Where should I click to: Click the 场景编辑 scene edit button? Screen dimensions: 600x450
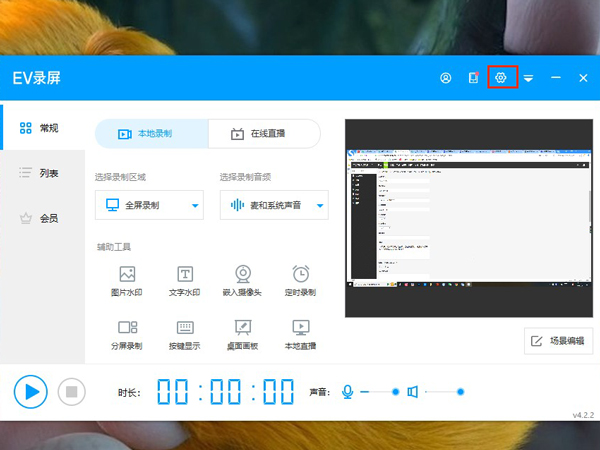click(558, 341)
